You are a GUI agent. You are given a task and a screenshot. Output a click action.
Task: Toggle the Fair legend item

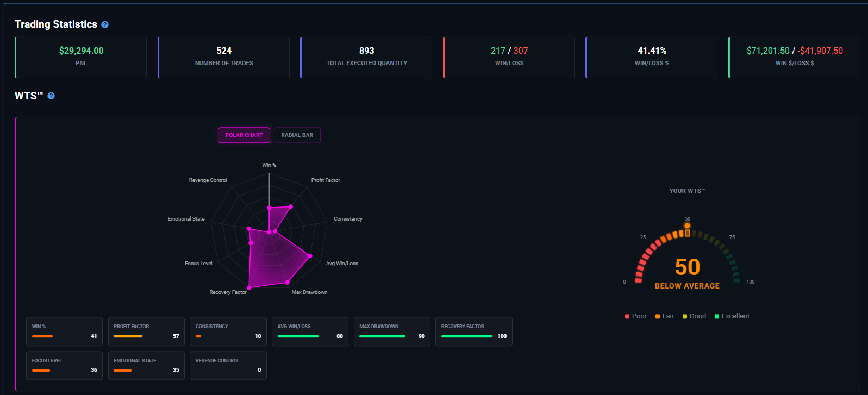coord(664,316)
